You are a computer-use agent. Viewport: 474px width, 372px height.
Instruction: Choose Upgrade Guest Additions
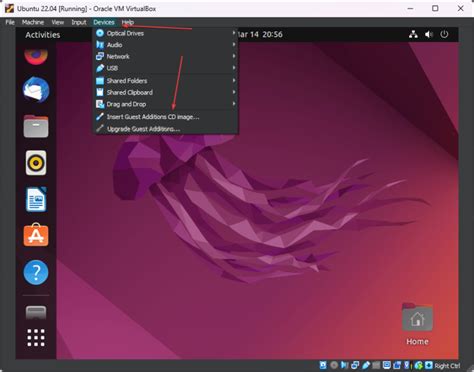tap(165, 129)
